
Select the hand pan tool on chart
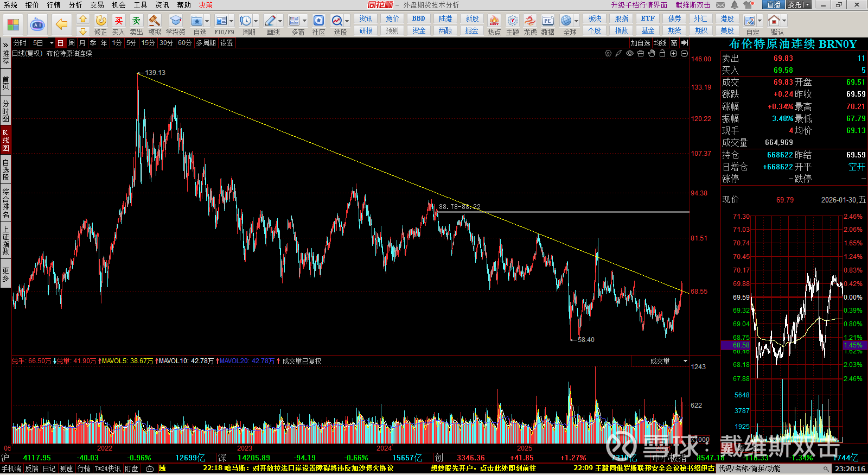pyautogui.click(x=652, y=53)
